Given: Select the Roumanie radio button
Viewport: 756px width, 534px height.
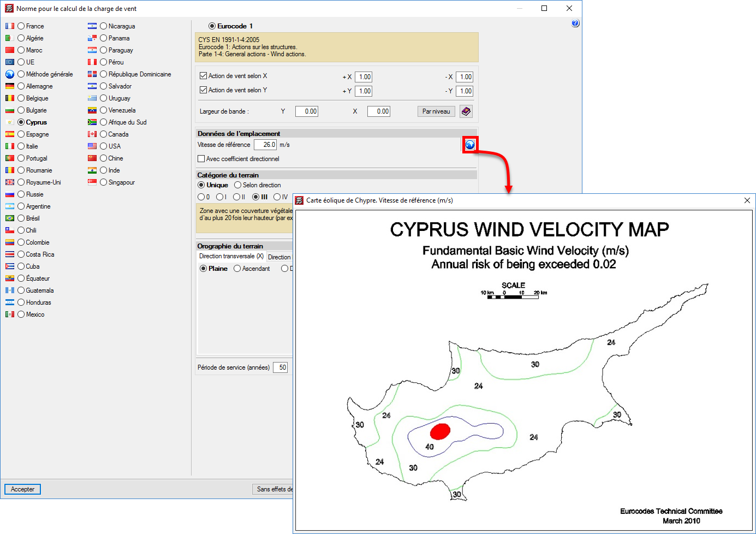Looking at the screenshot, I should pyautogui.click(x=21, y=170).
